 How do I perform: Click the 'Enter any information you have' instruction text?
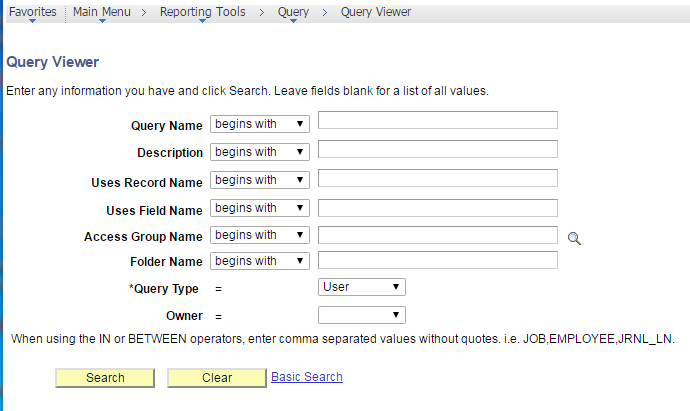point(247,91)
